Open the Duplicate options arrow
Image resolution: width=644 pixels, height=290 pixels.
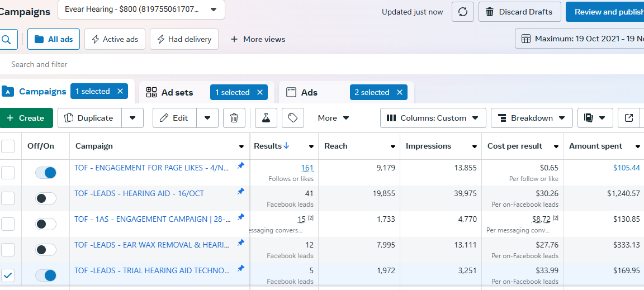[x=132, y=118]
